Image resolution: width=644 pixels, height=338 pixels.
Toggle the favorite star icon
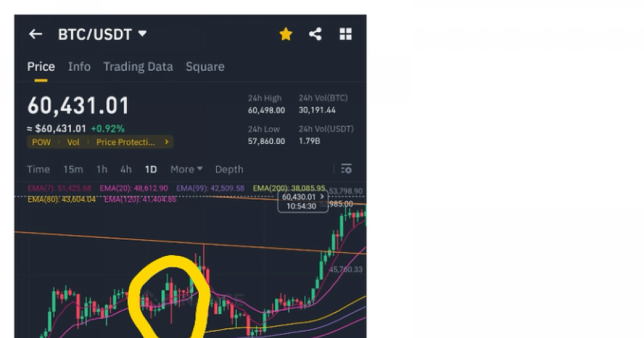286,34
